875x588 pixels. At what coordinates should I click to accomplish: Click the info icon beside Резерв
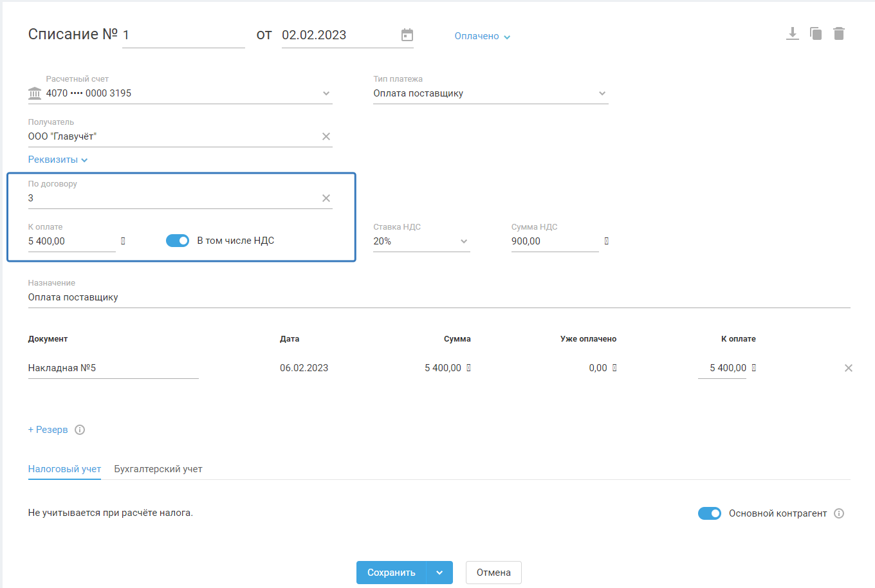pyautogui.click(x=80, y=430)
